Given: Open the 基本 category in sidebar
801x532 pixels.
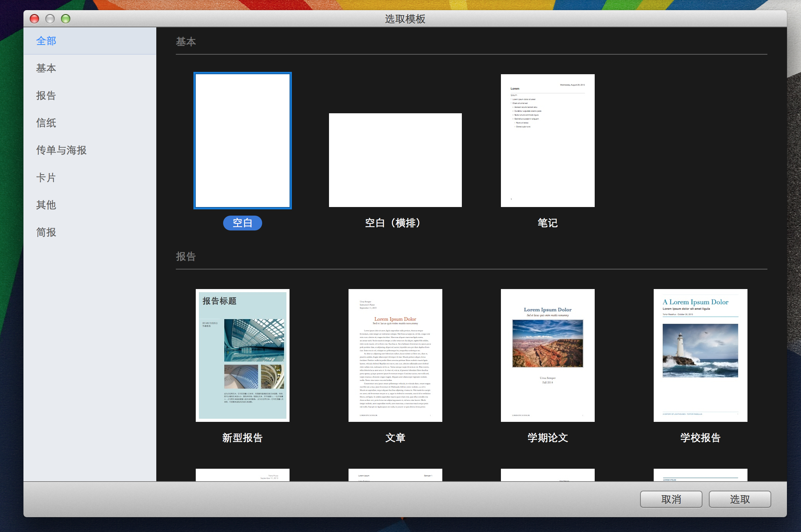Looking at the screenshot, I should point(89,68).
